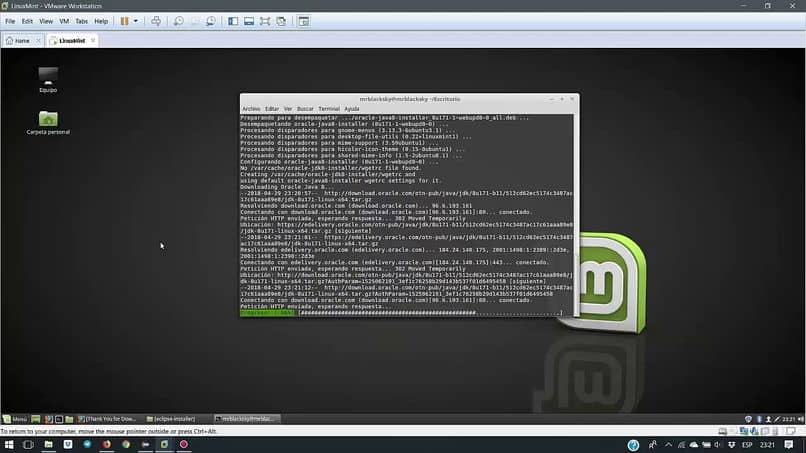The width and height of the screenshot is (806, 453).
Task: Click the send Ctrl+Alt+Del icon
Action: click(x=156, y=21)
